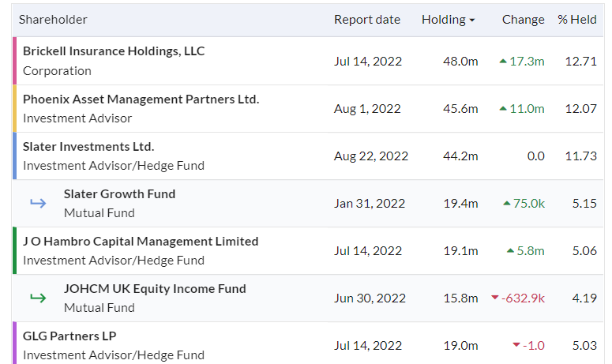The image size is (612, 364).
Task: Select the report date Jun 30, 2022
Action: (x=370, y=298)
